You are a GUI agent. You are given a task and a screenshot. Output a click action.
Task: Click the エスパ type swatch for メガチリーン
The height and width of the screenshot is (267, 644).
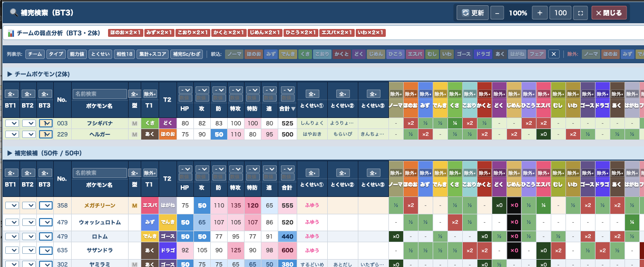(149, 205)
